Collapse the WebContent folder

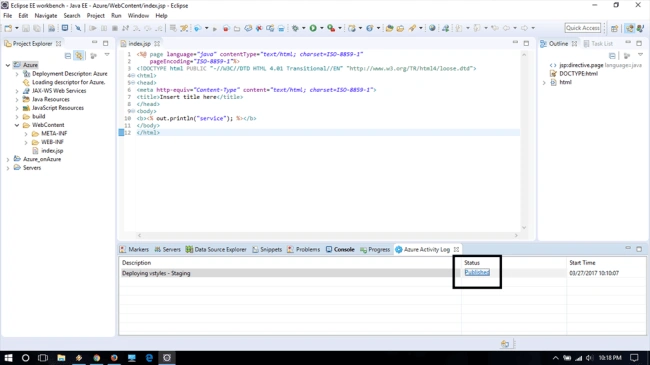[x=17, y=125]
